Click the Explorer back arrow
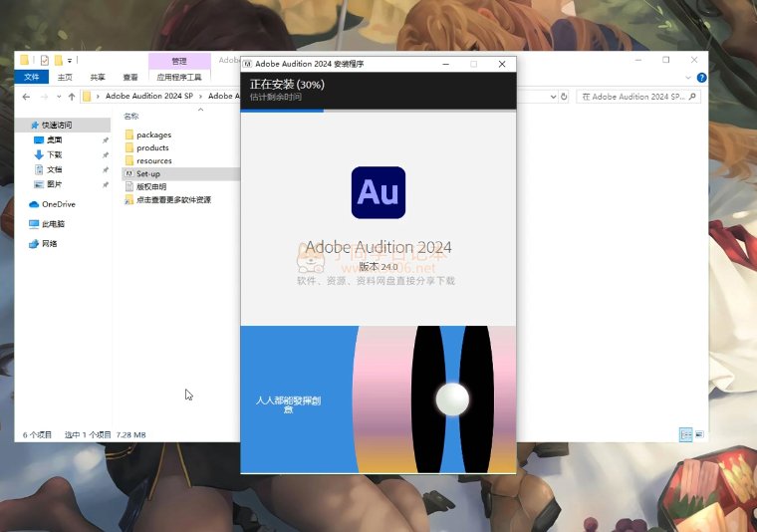 [26, 97]
